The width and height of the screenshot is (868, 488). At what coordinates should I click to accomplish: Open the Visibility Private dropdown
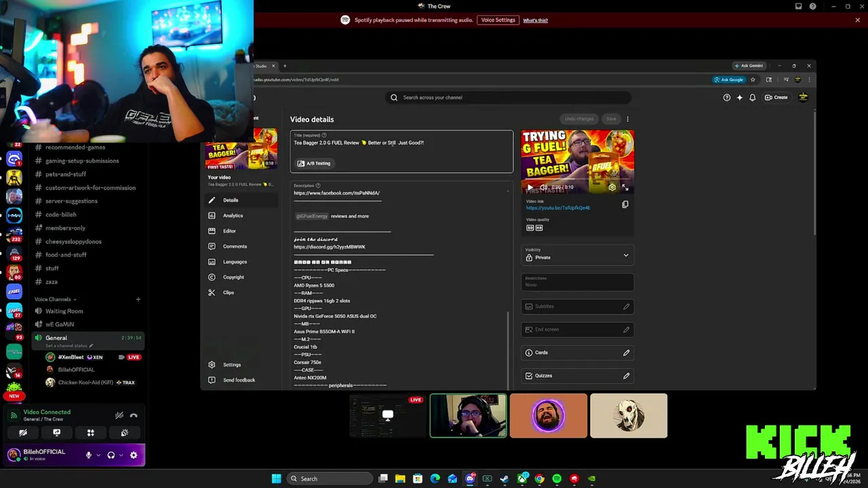coord(578,255)
